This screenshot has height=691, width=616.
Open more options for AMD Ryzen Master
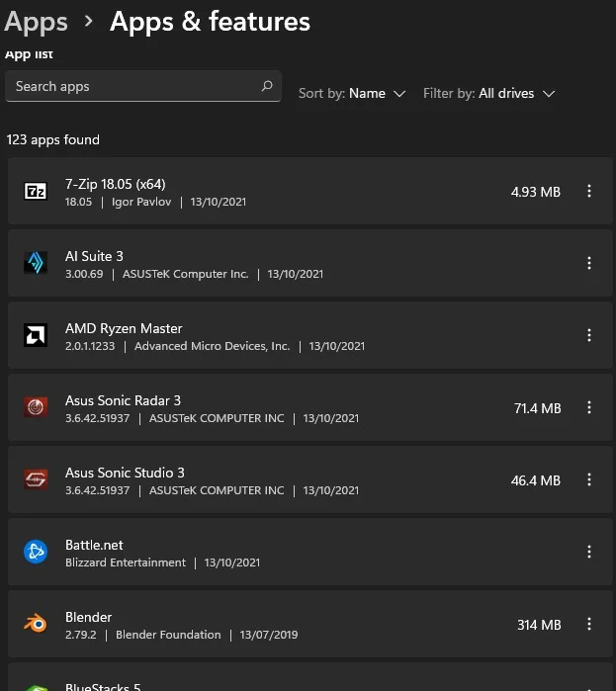point(589,335)
